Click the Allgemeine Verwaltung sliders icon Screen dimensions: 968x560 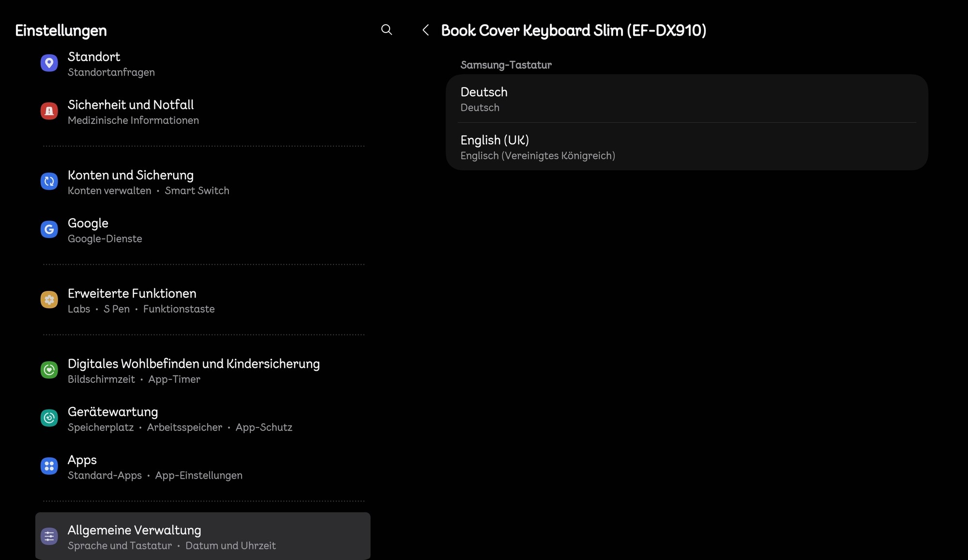pyautogui.click(x=49, y=536)
